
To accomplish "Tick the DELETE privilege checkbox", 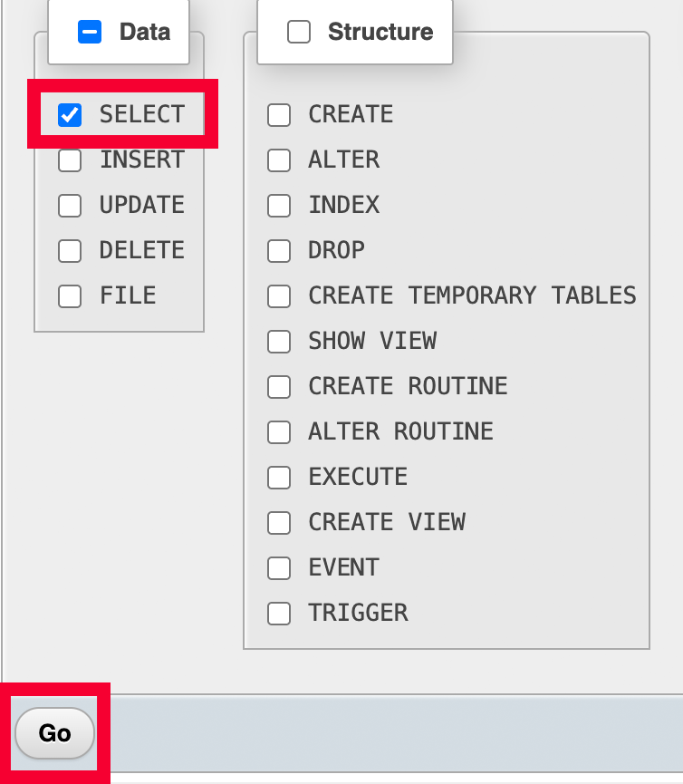I will click(70, 251).
